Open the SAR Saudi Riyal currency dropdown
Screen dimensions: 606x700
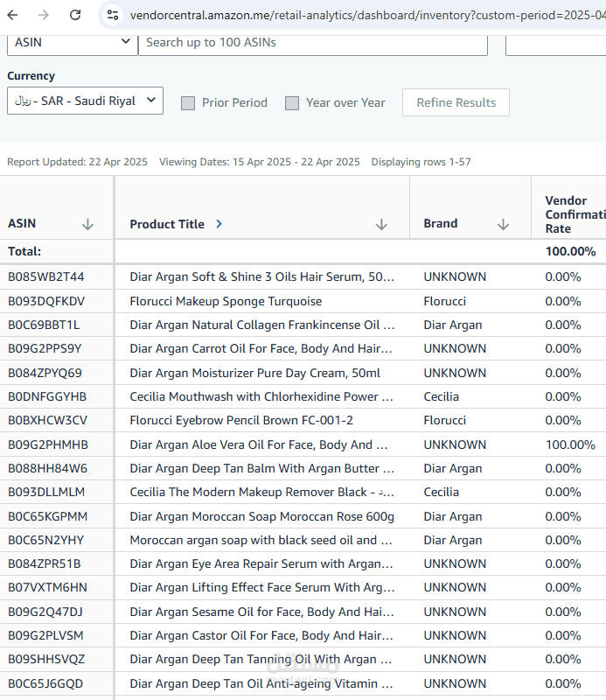click(x=85, y=101)
